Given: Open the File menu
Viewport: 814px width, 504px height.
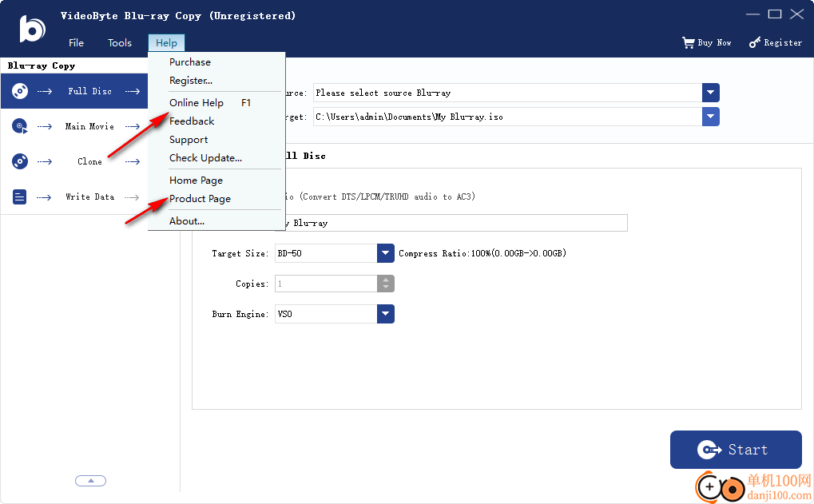Looking at the screenshot, I should click(77, 43).
